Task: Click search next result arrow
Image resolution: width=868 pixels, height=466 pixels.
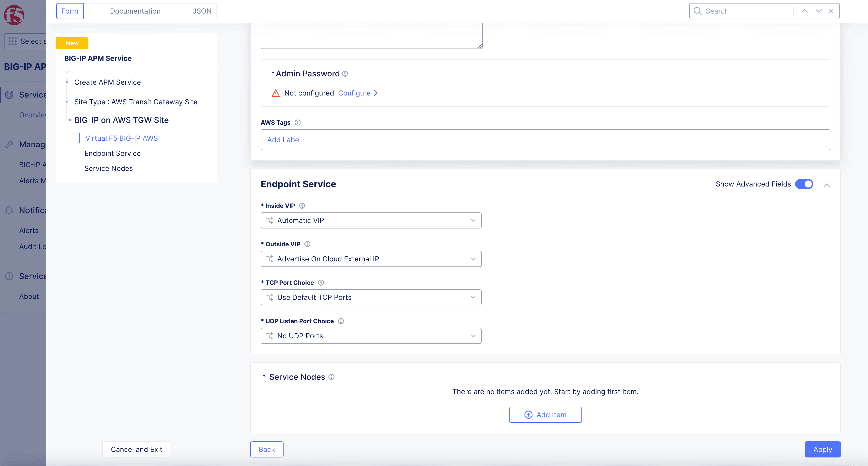Action: pos(819,11)
